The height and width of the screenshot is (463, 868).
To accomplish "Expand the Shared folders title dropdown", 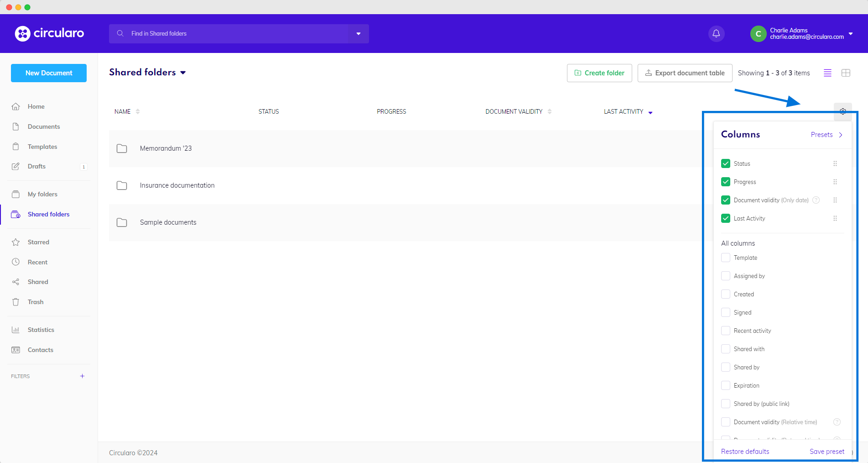I will point(183,73).
